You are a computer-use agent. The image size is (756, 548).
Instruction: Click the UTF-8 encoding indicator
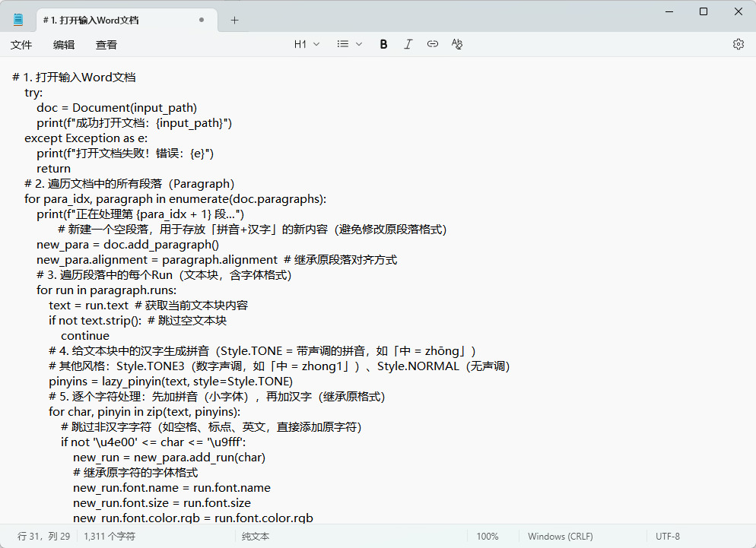point(668,537)
